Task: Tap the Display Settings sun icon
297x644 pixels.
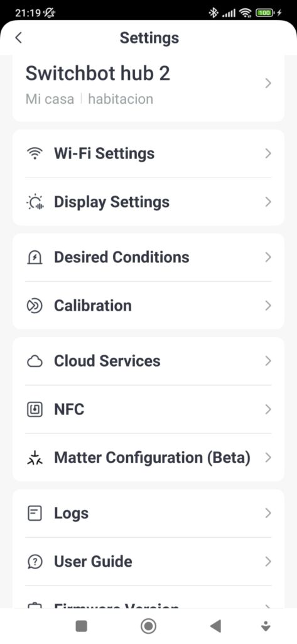Action: tap(35, 202)
